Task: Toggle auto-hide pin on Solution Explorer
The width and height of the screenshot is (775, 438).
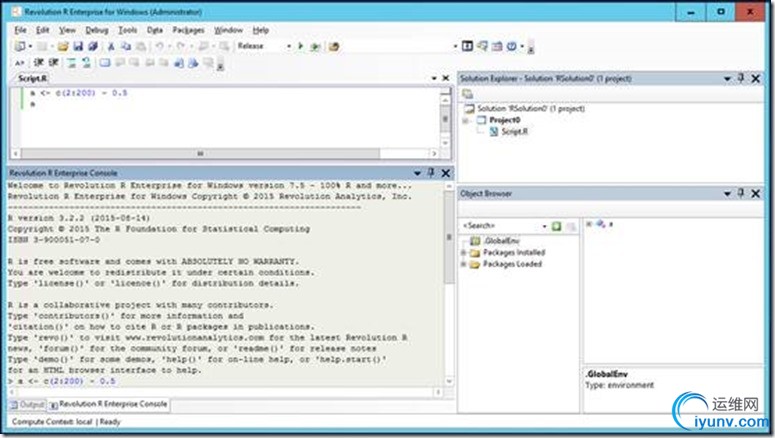Action: 741,78
